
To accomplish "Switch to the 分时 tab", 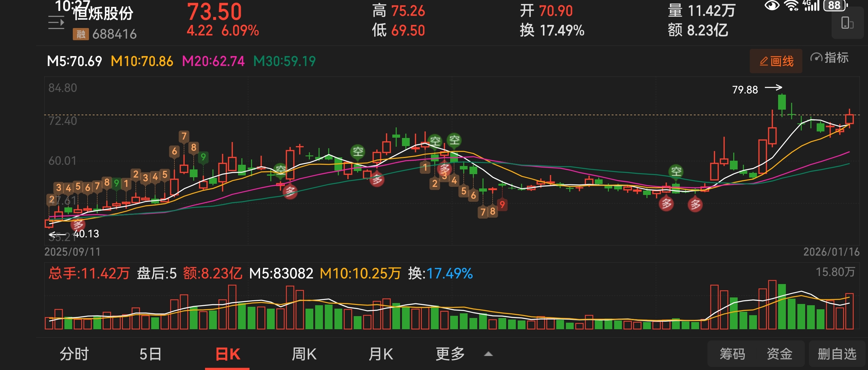I will 74,354.
